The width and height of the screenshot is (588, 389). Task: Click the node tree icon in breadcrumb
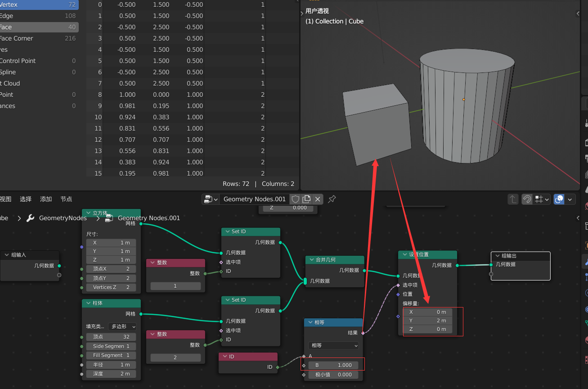(x=109, y=218)
